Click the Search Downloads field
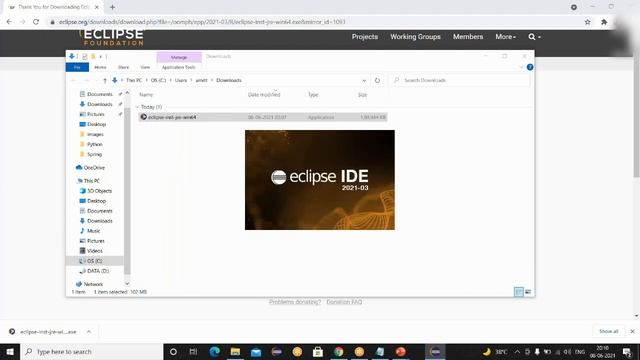Image resolution: width=640 pixels, height=360 pixels. pyautogui.click(x=460, y=80)
